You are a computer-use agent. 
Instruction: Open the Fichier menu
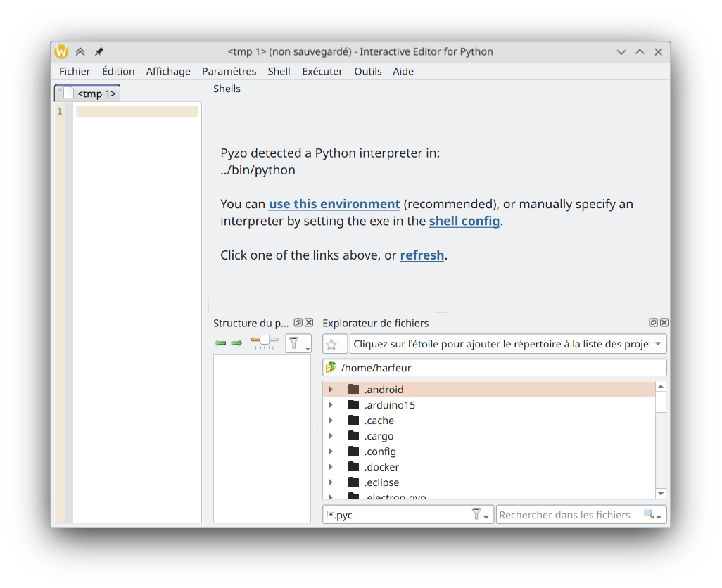(x=75, y=71)
